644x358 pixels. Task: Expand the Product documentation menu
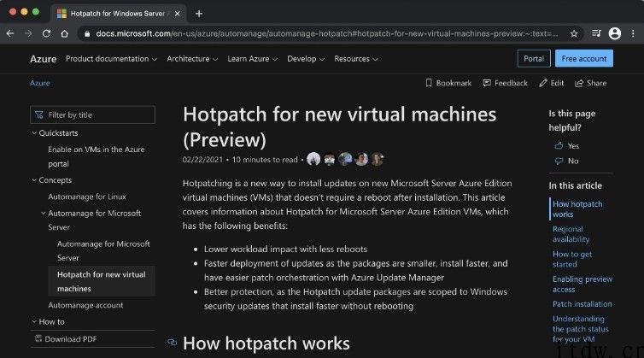[111, 59]
